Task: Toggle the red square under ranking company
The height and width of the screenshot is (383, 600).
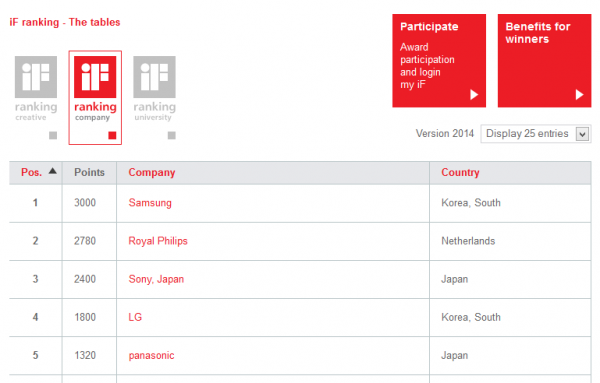Action: click(112, 135)
